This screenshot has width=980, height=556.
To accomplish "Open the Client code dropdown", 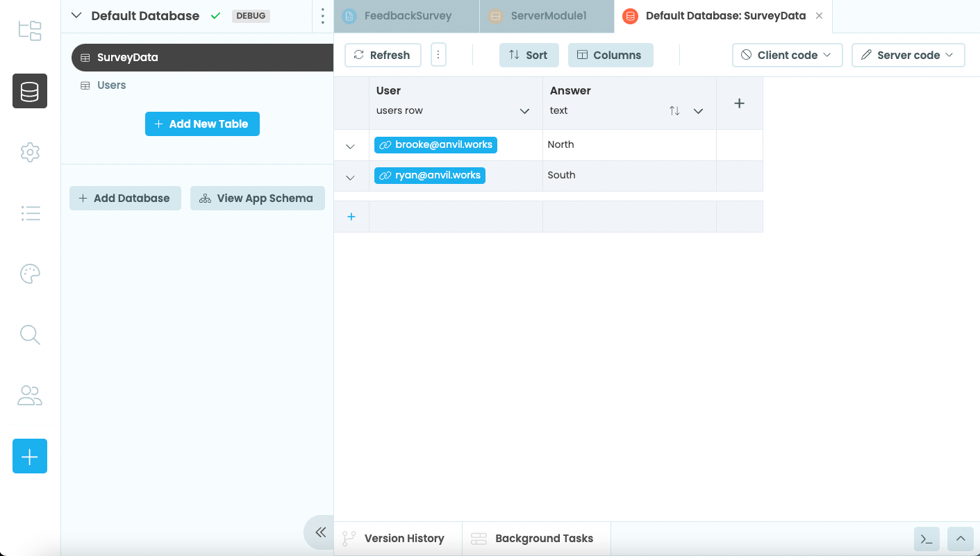I will pyautogui.click(x=787, y=55).
